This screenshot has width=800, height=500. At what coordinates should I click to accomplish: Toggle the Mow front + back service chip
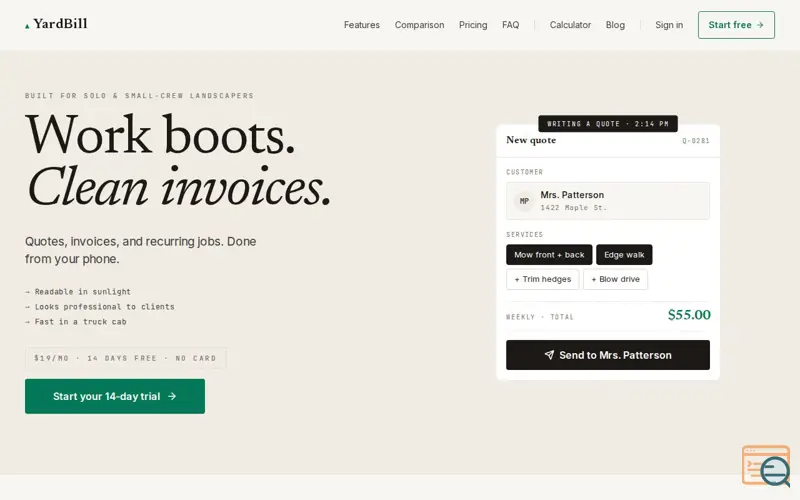coord(549,255)
